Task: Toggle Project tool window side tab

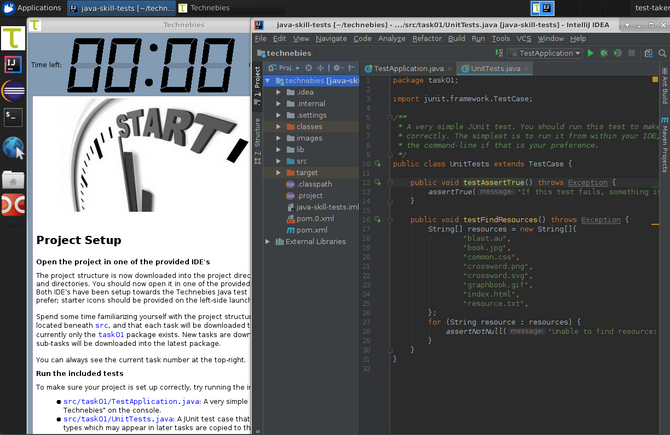Action: (x=257, y=86)
